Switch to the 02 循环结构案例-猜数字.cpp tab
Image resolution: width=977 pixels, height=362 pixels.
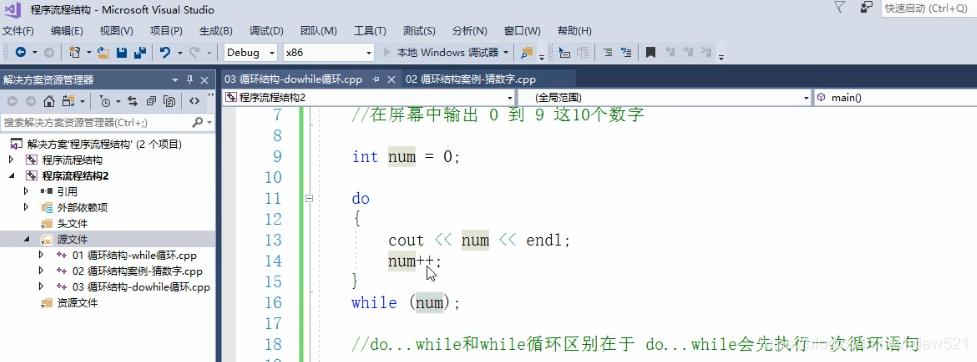coord(470,80)
